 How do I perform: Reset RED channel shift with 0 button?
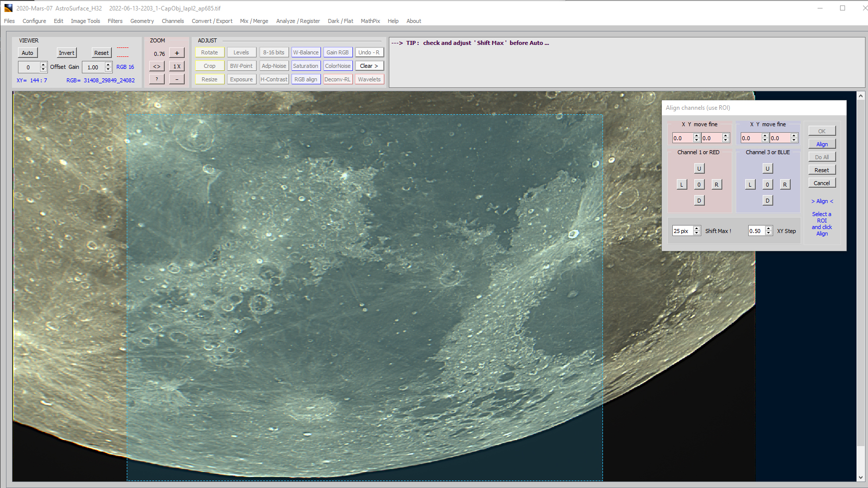(x=699, y=185)
